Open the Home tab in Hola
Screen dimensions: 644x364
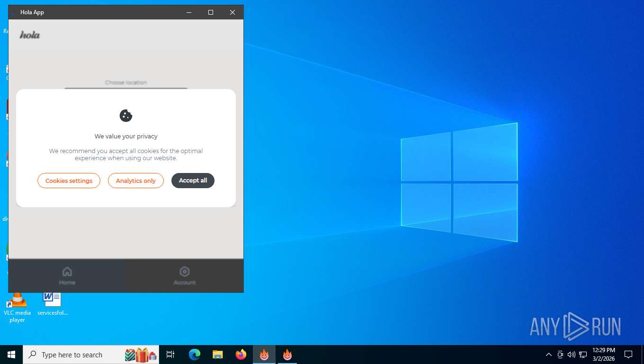tap(67, 276)
